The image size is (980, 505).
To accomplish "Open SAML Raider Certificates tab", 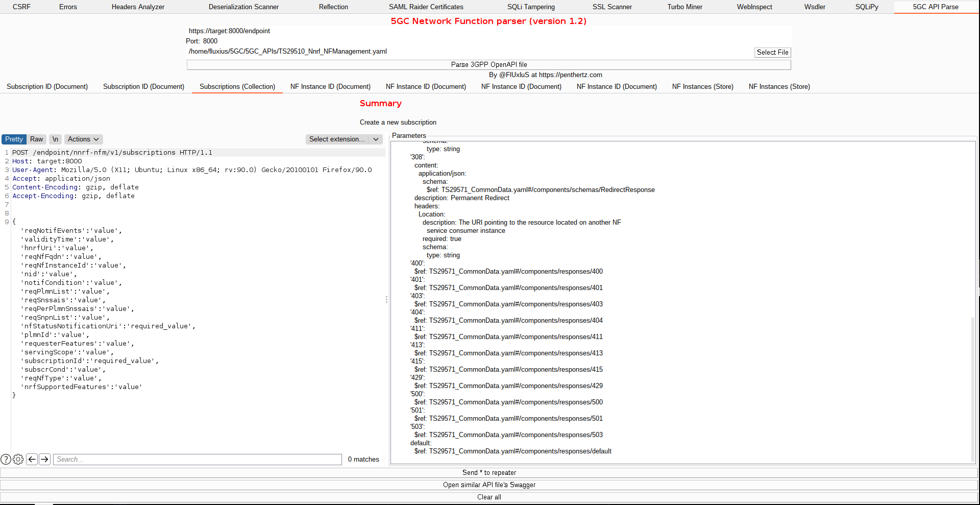I will [x=426, y=7].
